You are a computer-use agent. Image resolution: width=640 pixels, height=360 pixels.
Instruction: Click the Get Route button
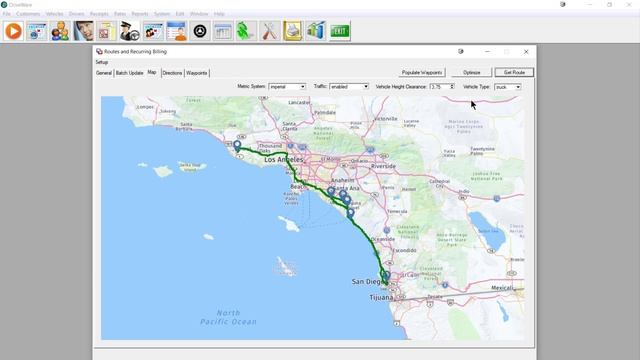514,72
